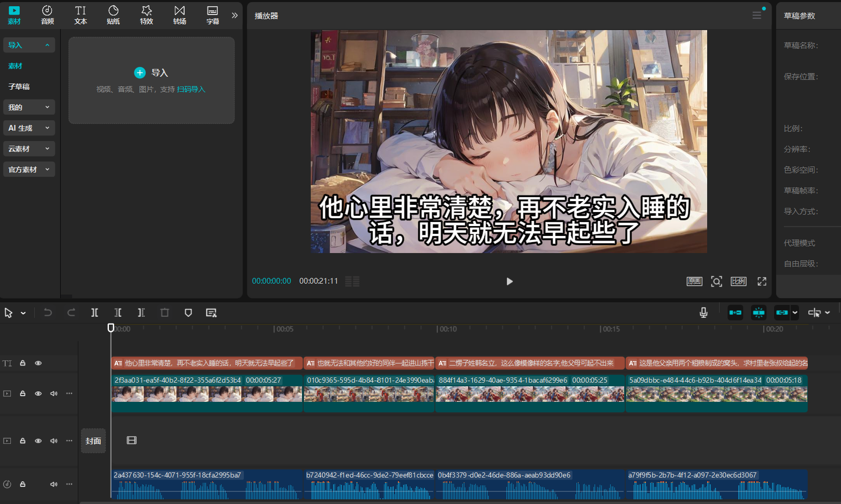Screen dimensions: 841x504
Task: Hide the main video track
Action: [x=38, y=394]
